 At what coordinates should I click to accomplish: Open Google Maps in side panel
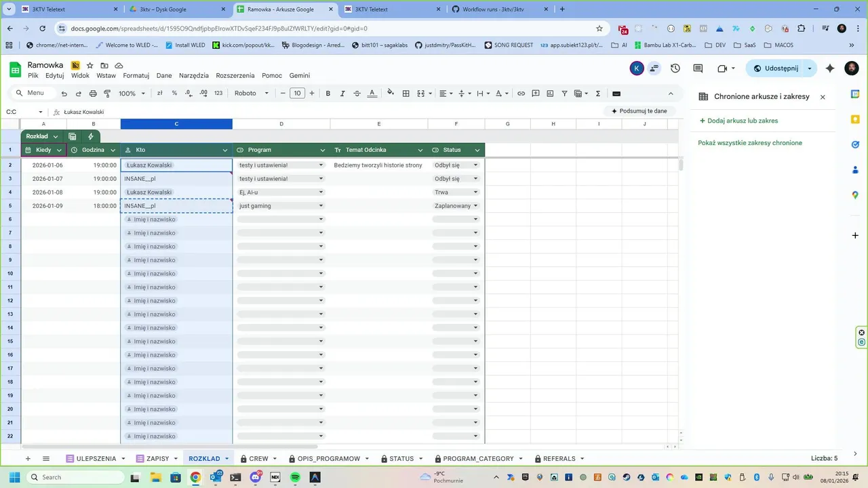[855, 195]
